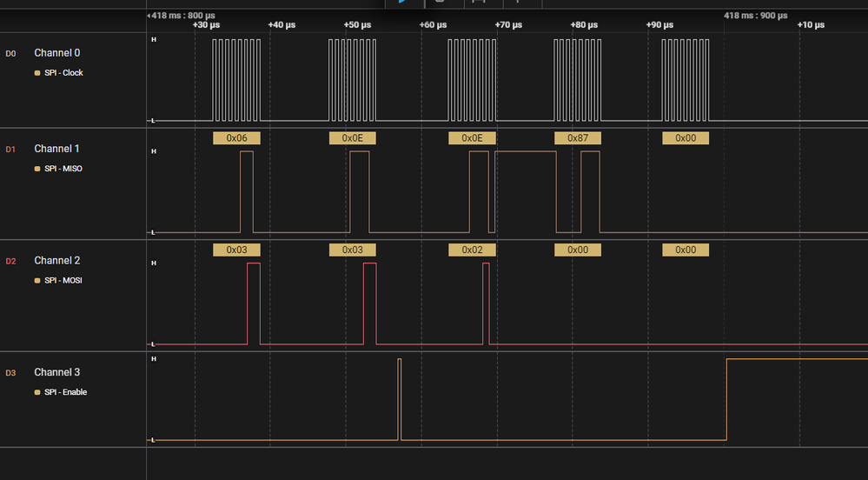Open the SPI - Clock analyzer label
868x480 pixels.
[63, 73]
